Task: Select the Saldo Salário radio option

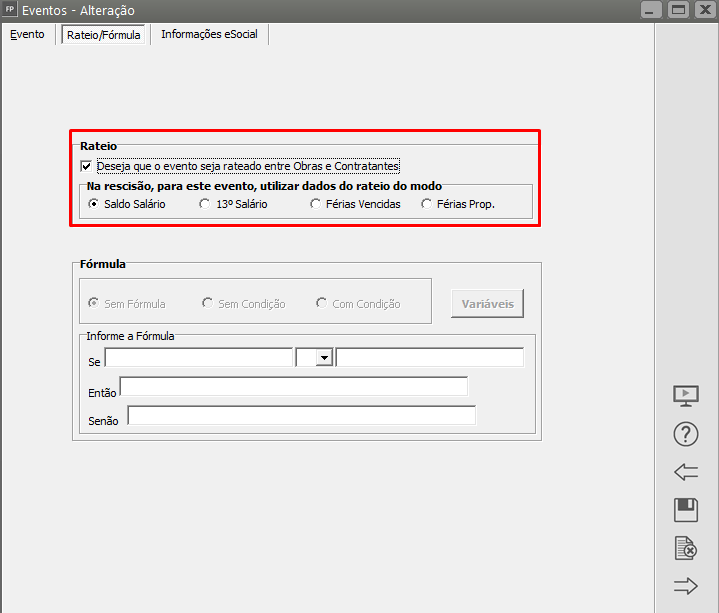Action: 94,204
